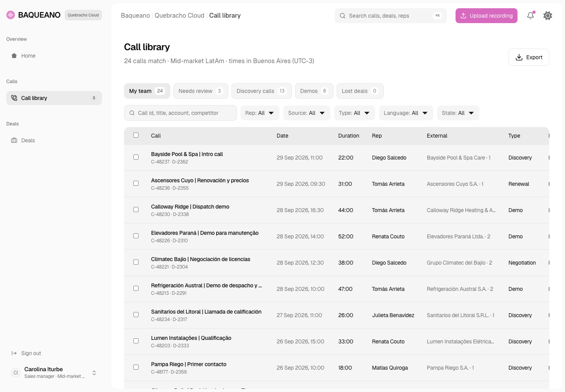Open Deals in the sidebar
Screen dimensions: 565x392
[x=54, y=140]
